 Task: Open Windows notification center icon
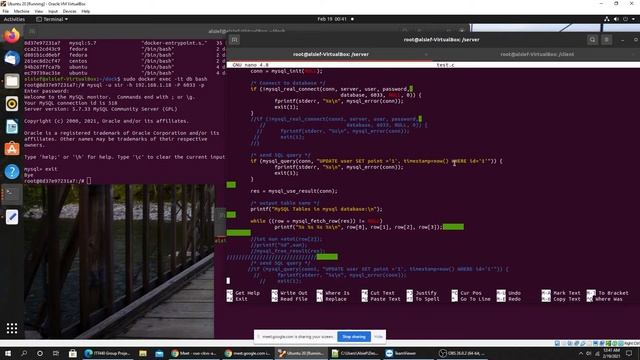[629, 353]
